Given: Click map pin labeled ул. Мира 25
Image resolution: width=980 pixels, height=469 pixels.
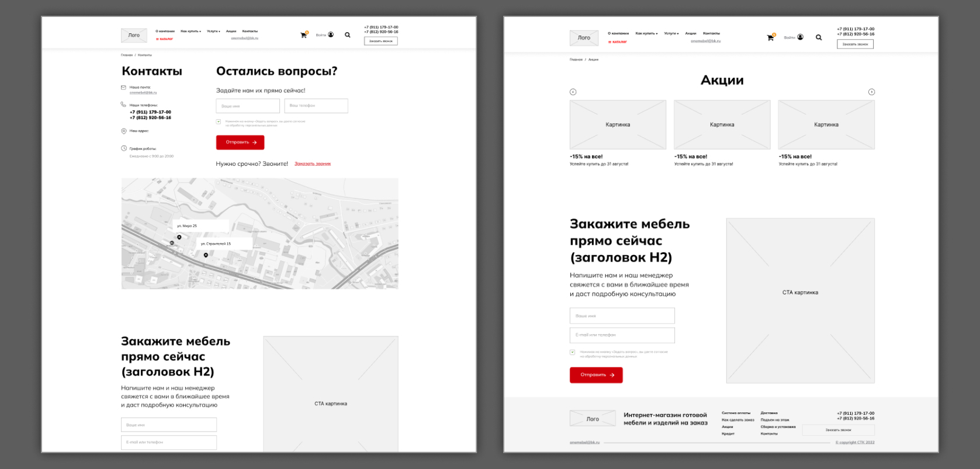Looking at the screenshot, I should 179,237.
